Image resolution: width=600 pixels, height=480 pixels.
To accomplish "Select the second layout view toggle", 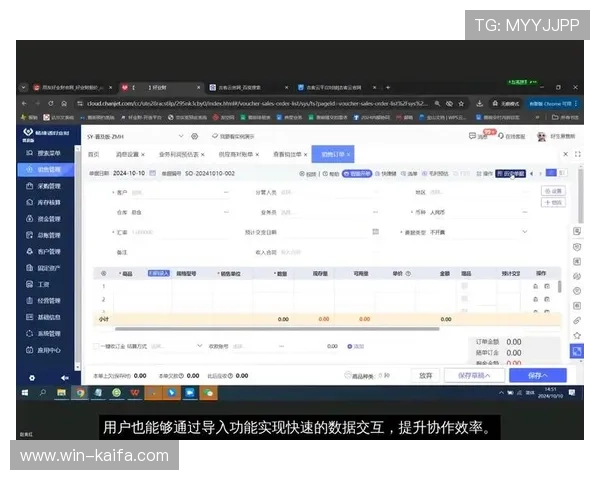I will [x=562, y=173].
